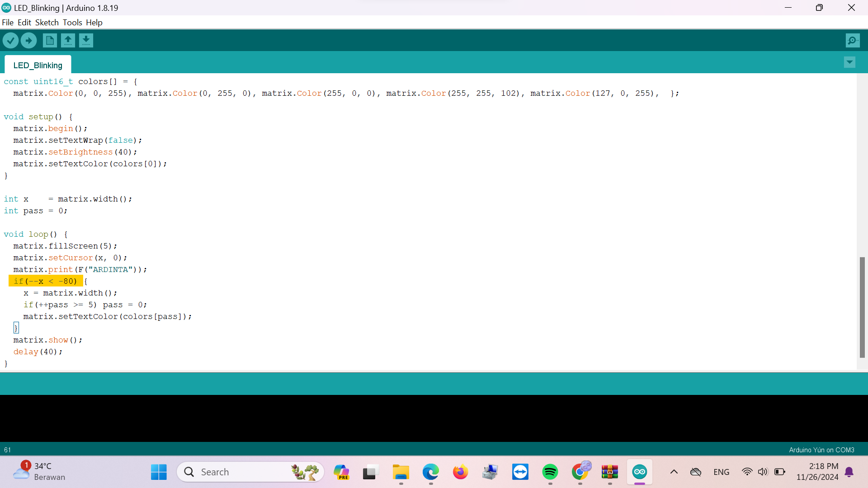Create a new sketch with the New icon
Screen dimensions: 868x488
click(50, 41)
